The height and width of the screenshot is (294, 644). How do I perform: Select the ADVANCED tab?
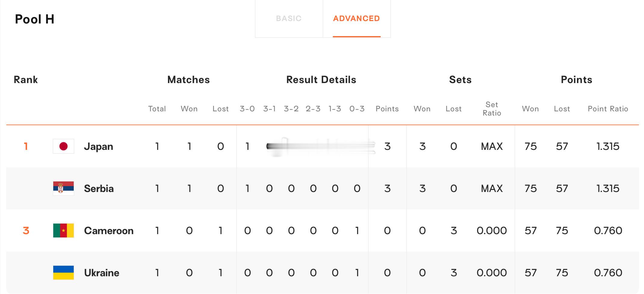click(x=357, y=19)
